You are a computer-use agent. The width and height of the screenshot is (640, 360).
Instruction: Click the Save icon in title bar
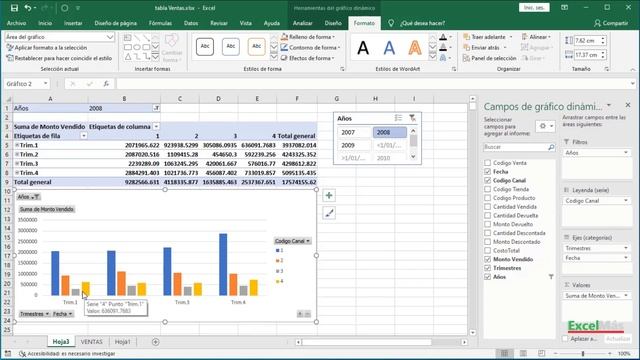(14, 8)
